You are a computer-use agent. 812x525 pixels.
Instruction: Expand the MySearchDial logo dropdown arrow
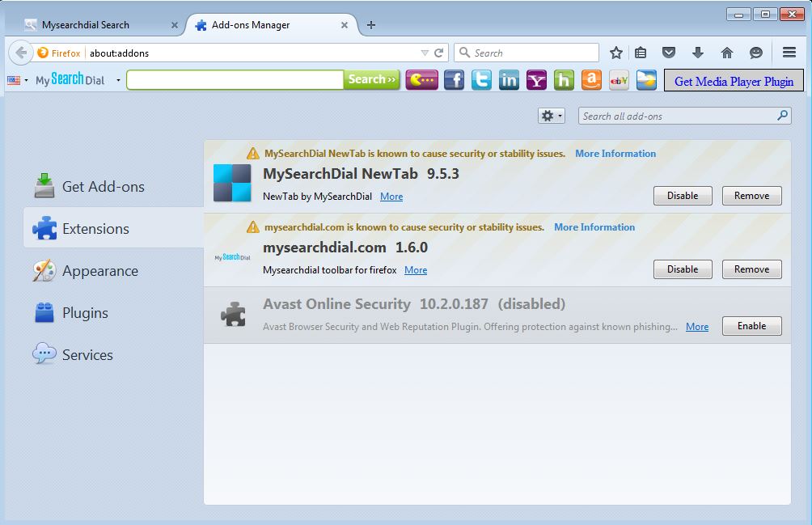[119, 80]
